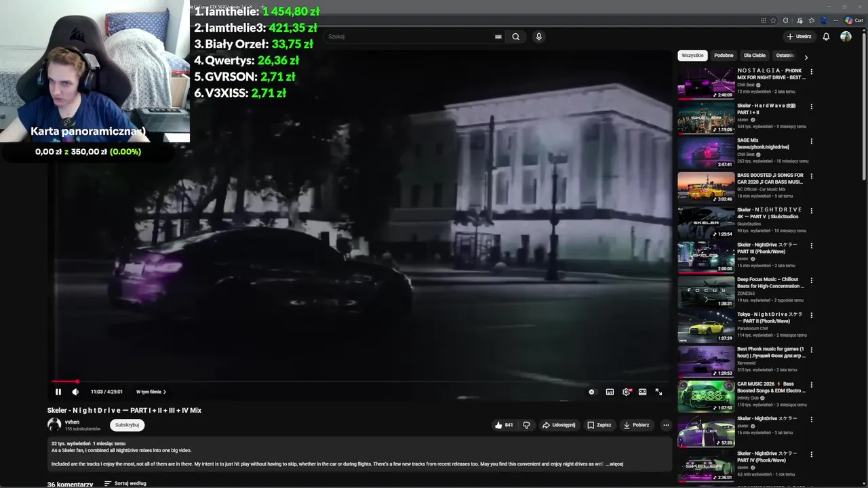This screenshot has height=488, width=868.
Task: Open the vvhen channel name link
Action: click(x=72, y=422)
